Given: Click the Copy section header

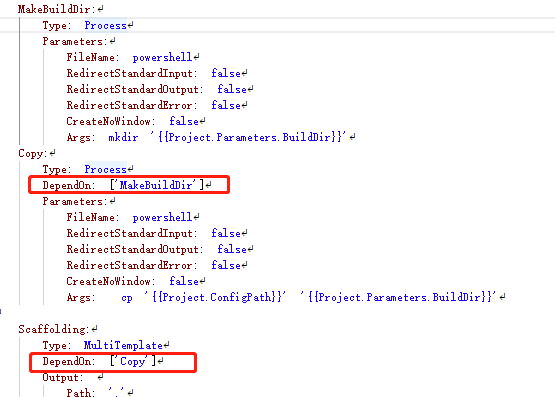Looking at the screenshot, I should click(x=33, y=154).
